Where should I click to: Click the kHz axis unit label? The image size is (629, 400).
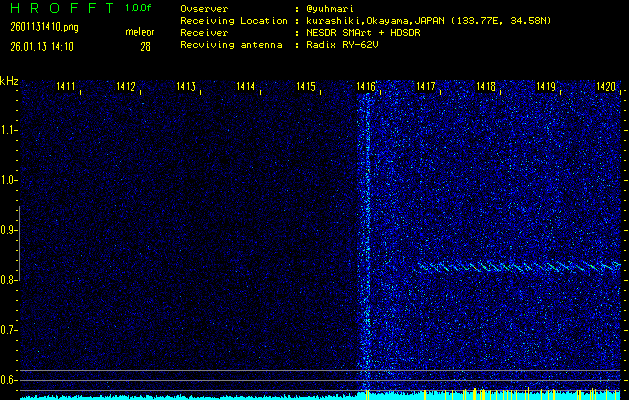(9, 81)
